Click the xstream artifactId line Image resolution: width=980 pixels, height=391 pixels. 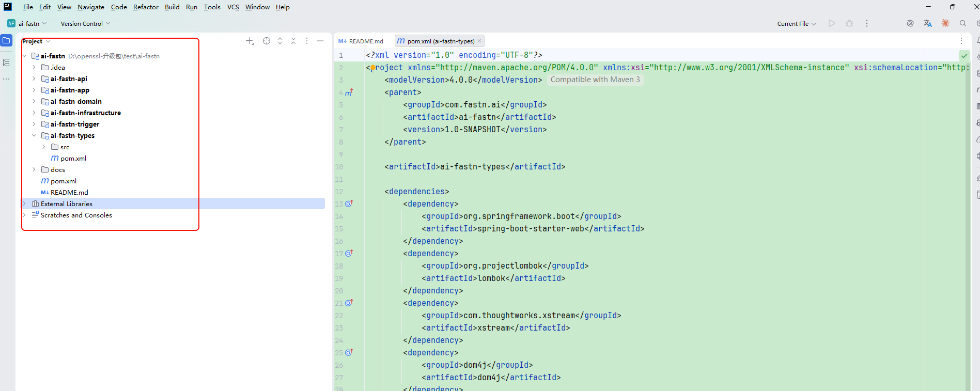point(495,327)
